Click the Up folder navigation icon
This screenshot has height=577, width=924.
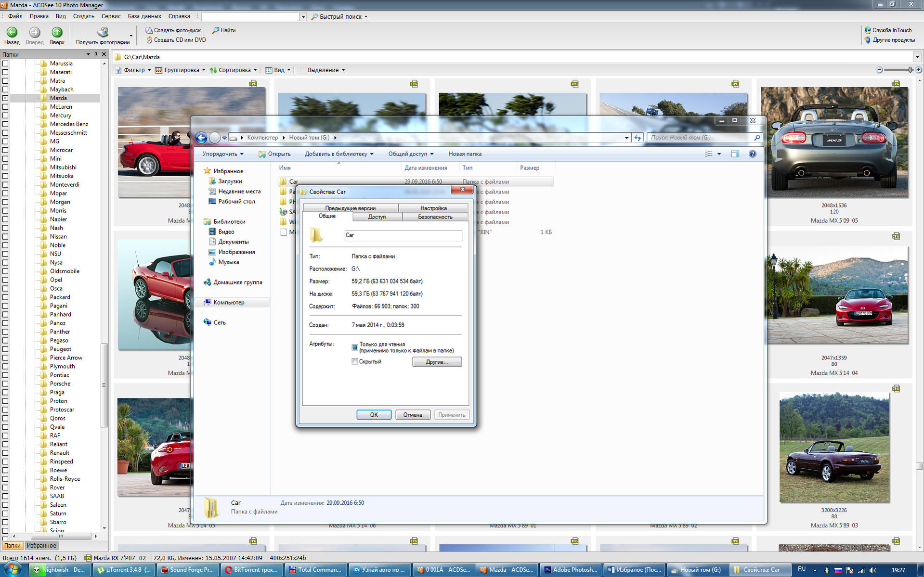point(57,32)
